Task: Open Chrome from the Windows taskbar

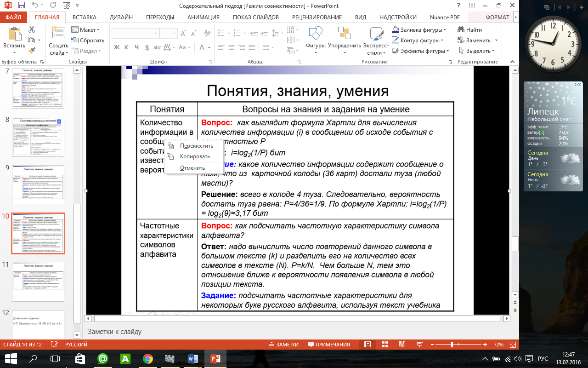Action: (x=148, y=358)
